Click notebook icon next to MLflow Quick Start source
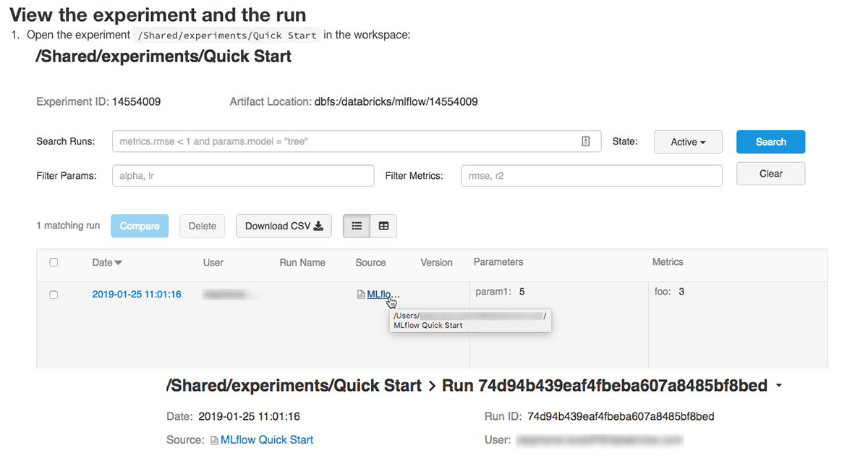 coord(214,440)
